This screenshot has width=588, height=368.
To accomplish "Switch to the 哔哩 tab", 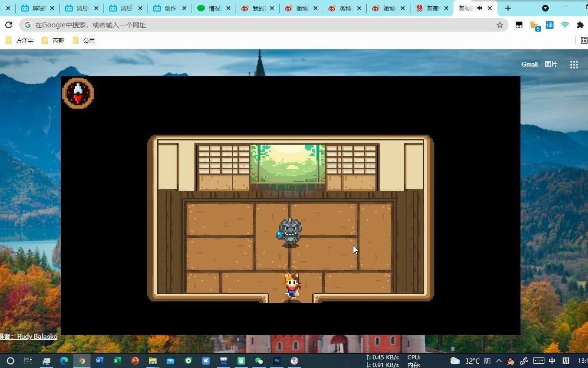I will coord(37,8).
